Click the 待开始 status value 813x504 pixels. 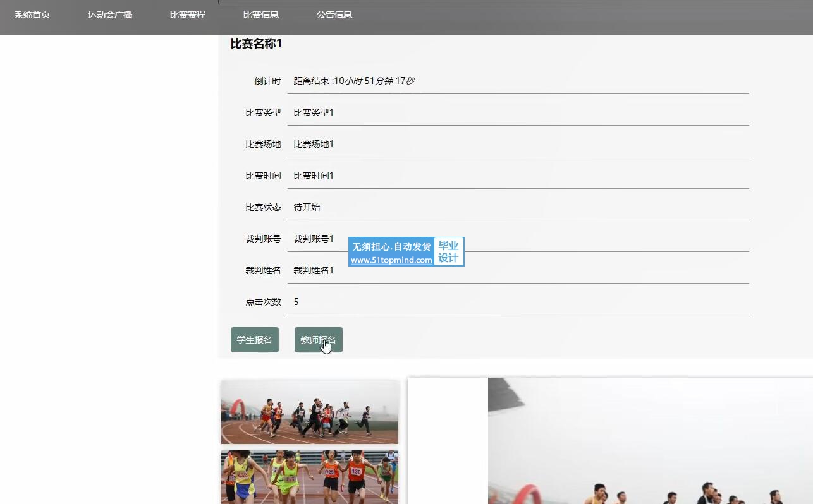tap(307, 207)
